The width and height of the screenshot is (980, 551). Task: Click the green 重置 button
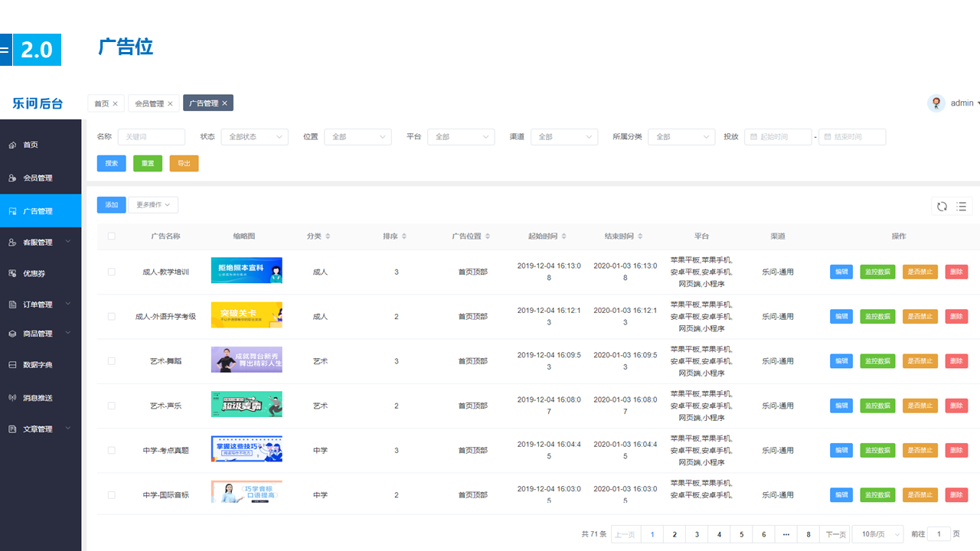pyautogui.click(x=148, y=163)
